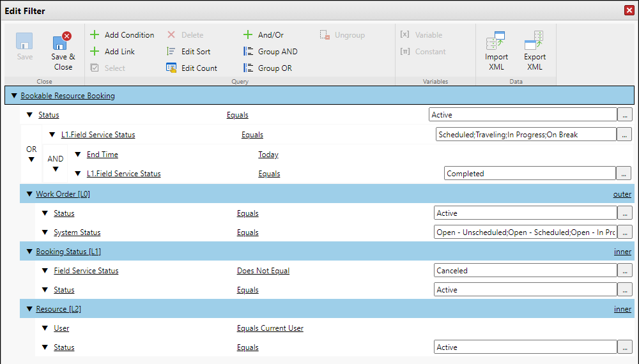Click the Import XML icon

pyautogui.click(x=496, y=43)
